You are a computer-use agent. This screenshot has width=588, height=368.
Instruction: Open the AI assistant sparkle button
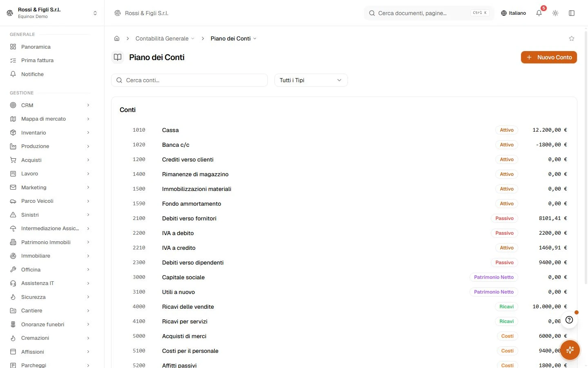[x=570, y=350]
